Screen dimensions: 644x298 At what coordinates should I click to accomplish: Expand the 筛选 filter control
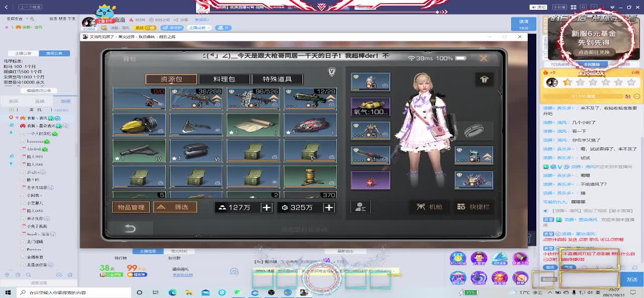tap(175, 207)
